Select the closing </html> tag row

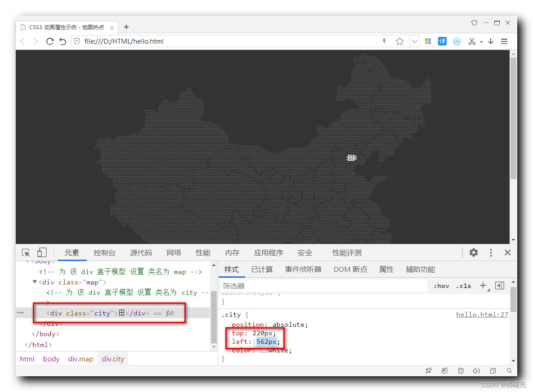38,345
